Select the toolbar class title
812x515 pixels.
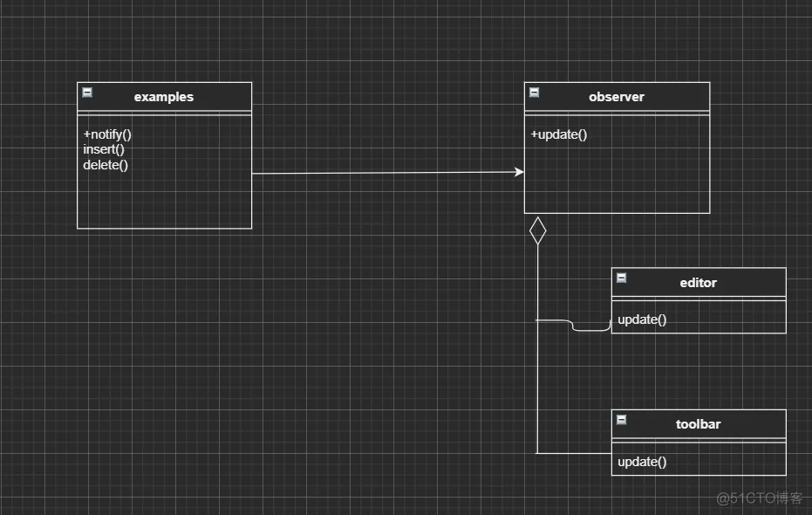(698, 424)
